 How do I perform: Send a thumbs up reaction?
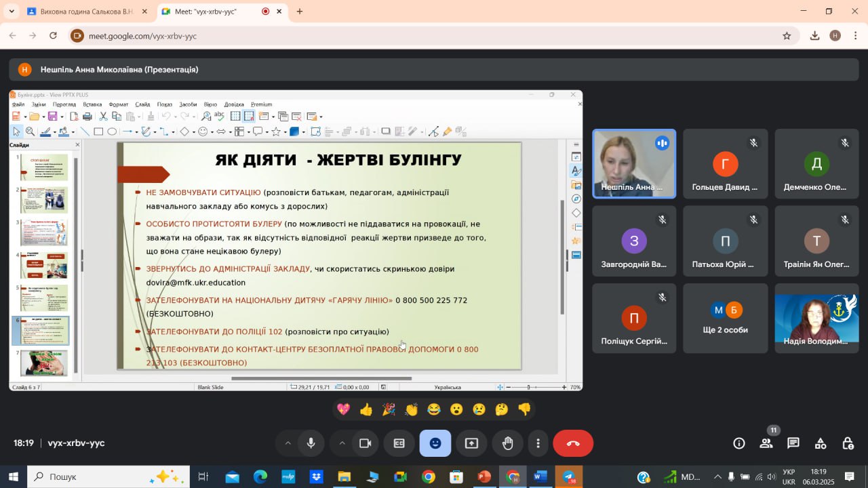[366, 409]
